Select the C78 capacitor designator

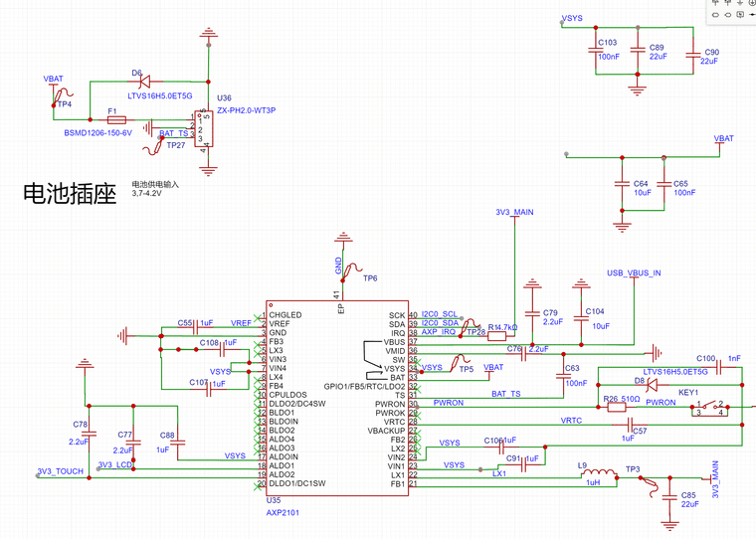click(x=80, y=425)
